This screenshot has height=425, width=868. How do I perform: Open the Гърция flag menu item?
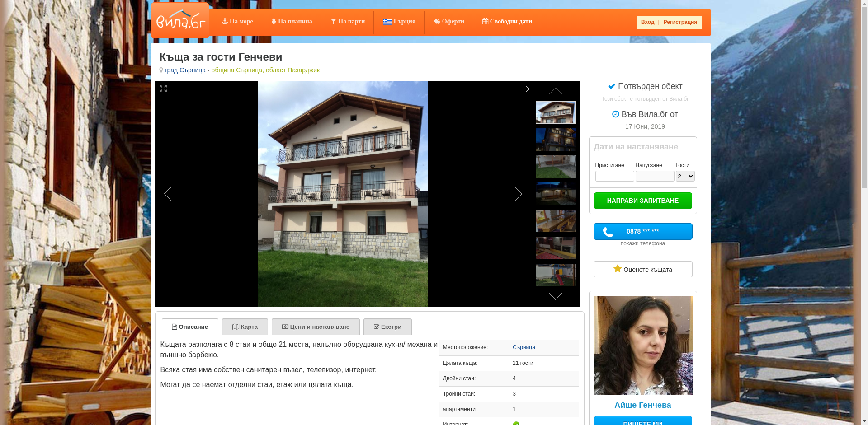(x=387, y=21)
